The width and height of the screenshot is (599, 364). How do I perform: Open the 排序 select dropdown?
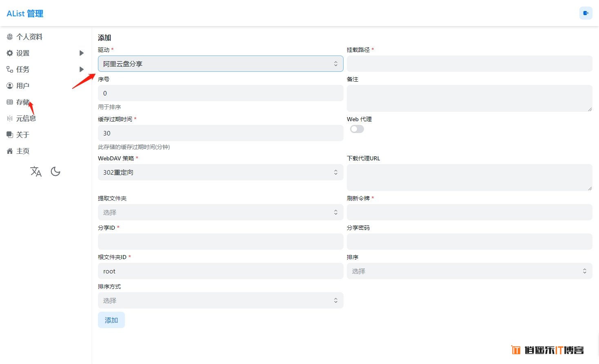coord(470,271)
